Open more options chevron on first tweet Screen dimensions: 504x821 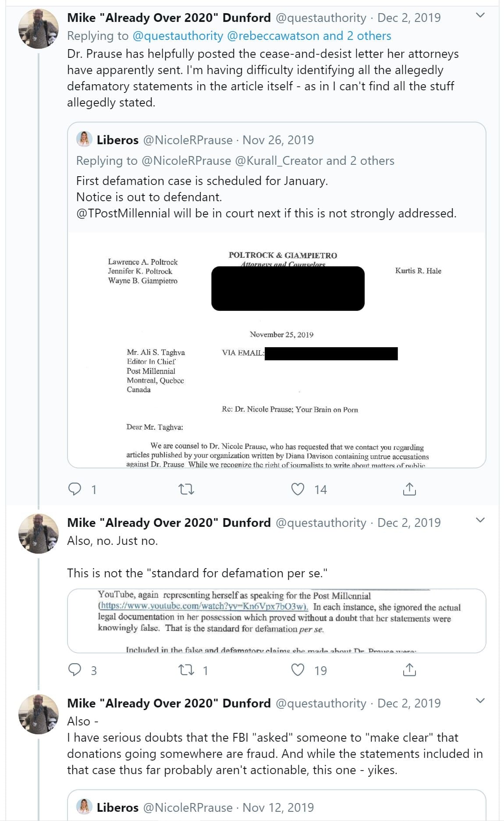pyautogui.click(x=480, y=15)
